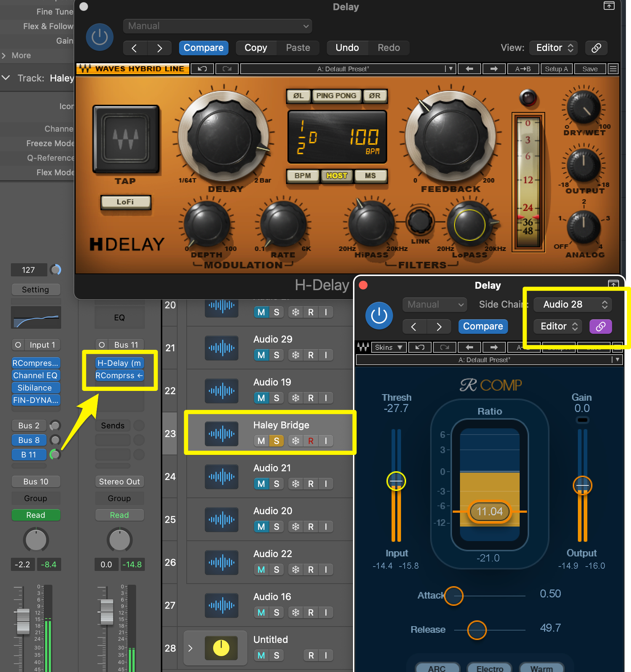Toggle the LoFi button on H-Delay
The width and height of the screenshot is (631, 672).
pos(126,202)
